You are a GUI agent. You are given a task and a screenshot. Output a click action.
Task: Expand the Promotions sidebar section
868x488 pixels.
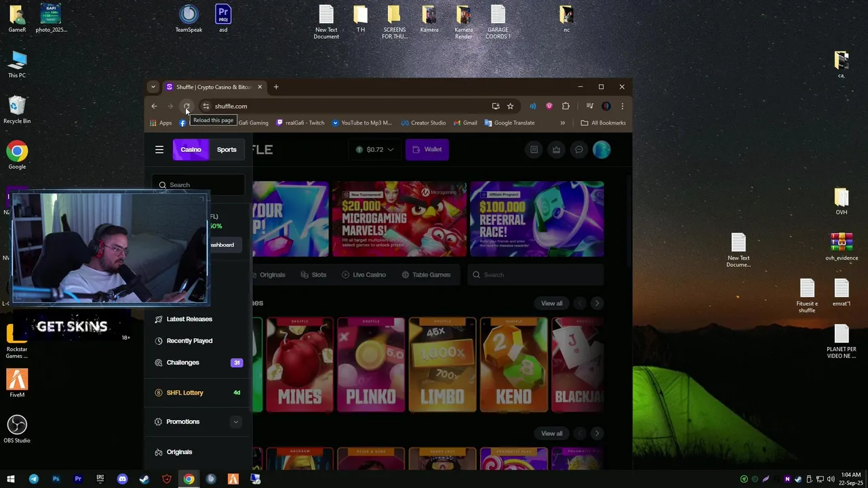pos(236,422)
